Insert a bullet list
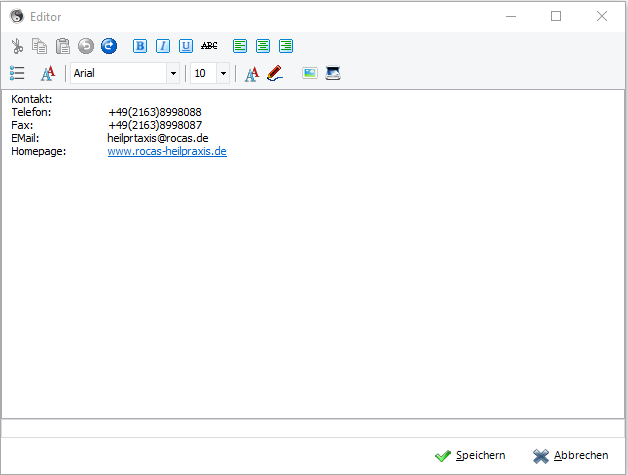 [x=17, y=73]
